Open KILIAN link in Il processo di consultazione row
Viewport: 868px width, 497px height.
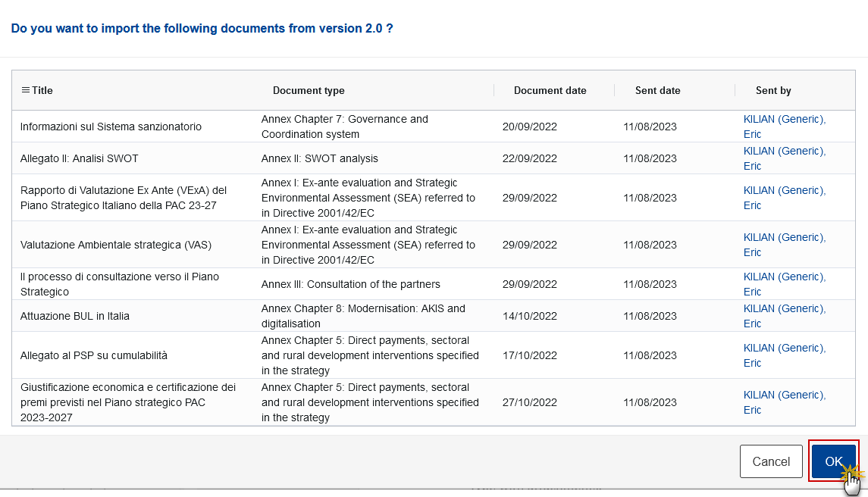click(x=785, y=284)
